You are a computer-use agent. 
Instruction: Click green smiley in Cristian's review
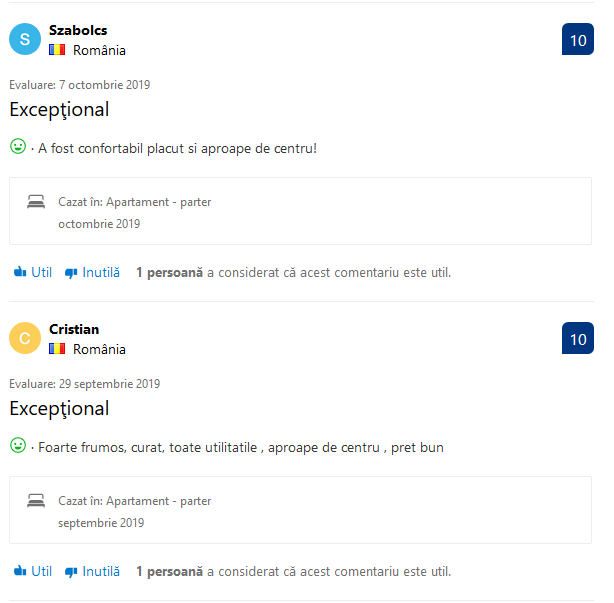tap(18, 445)
